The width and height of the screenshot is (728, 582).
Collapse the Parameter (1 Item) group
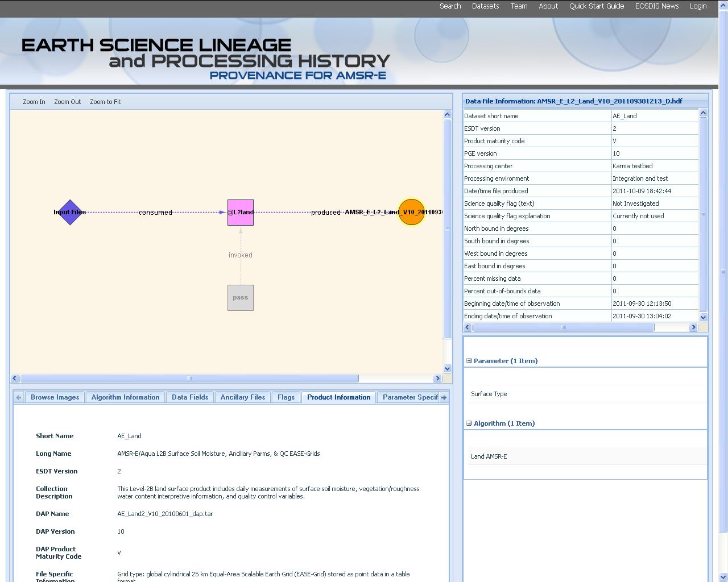click(469, 360)
